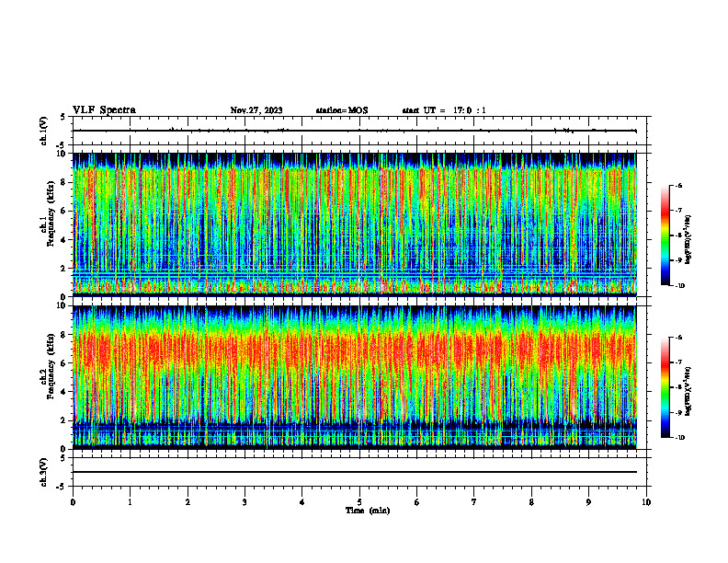The image size is (728, 563).
Task: Click time axis tick label "8"
Action: 531,502
